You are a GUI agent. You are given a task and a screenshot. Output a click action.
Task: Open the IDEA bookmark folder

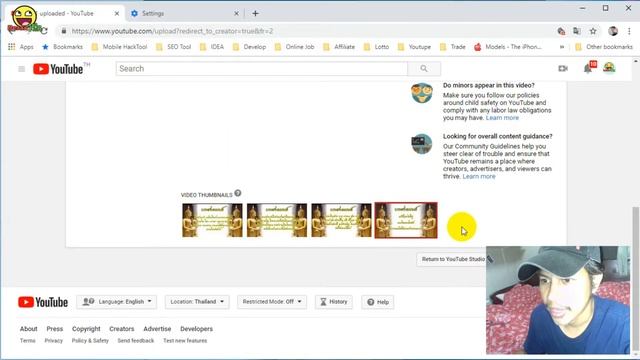[x=212, y=47]
